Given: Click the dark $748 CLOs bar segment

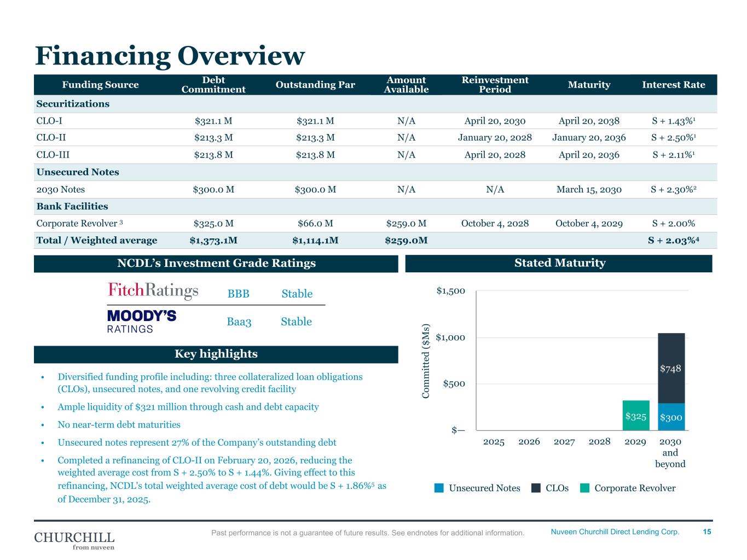Looking at the screenshot, I should 670,368.
